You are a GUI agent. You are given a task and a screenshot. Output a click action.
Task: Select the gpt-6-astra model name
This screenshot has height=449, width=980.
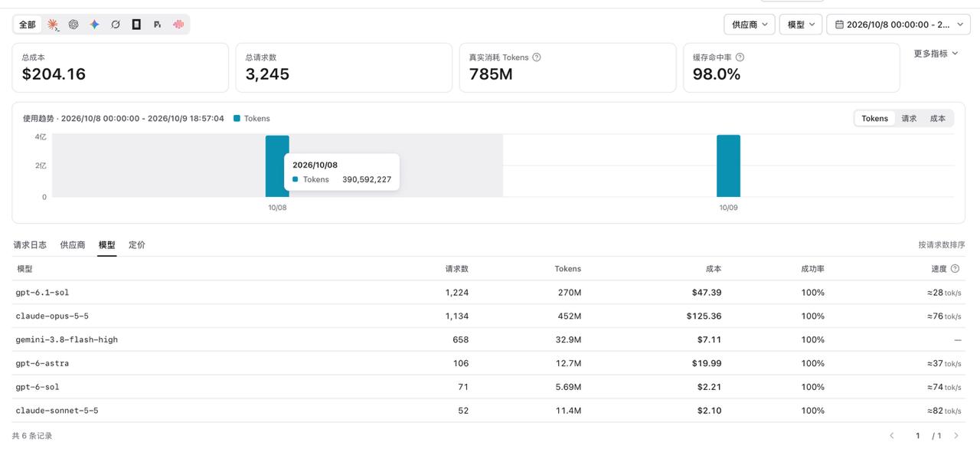(x=42, y=364)
